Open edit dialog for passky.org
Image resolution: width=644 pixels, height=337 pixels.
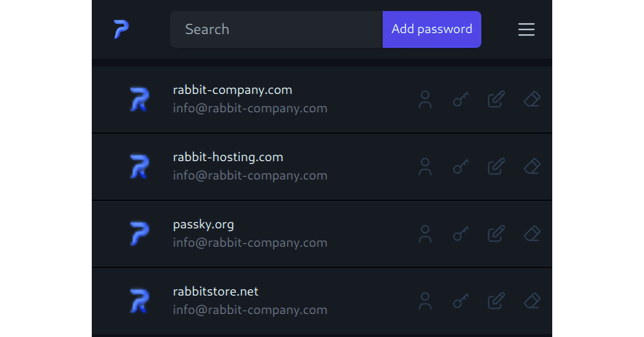(x=496, y=233)
